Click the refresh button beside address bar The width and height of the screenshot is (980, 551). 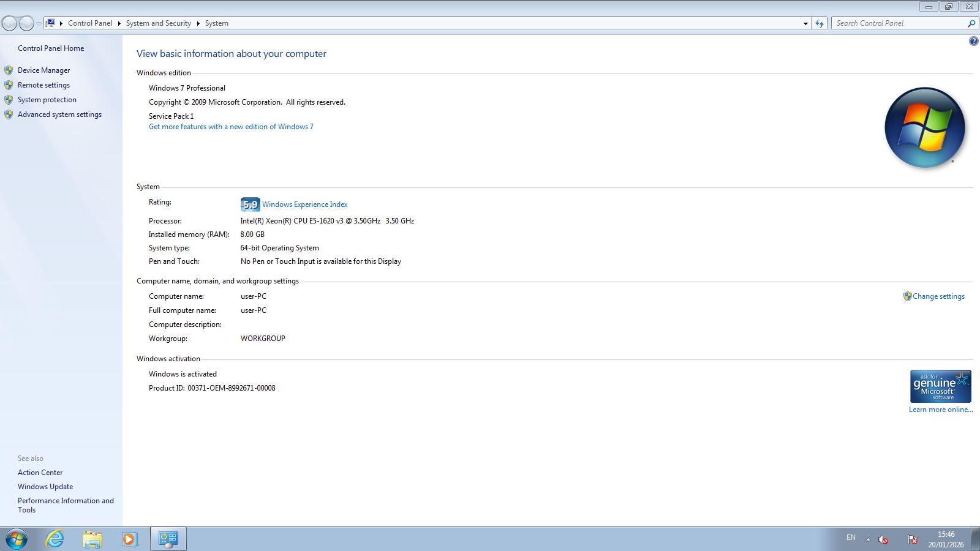pos(820,23)
